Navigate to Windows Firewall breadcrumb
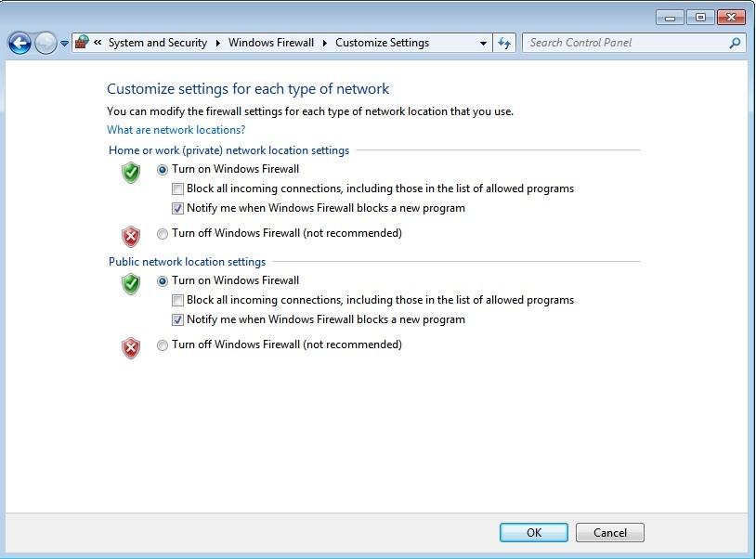The image size is (756, 559). pyautogui.click(x=271, y=43)
